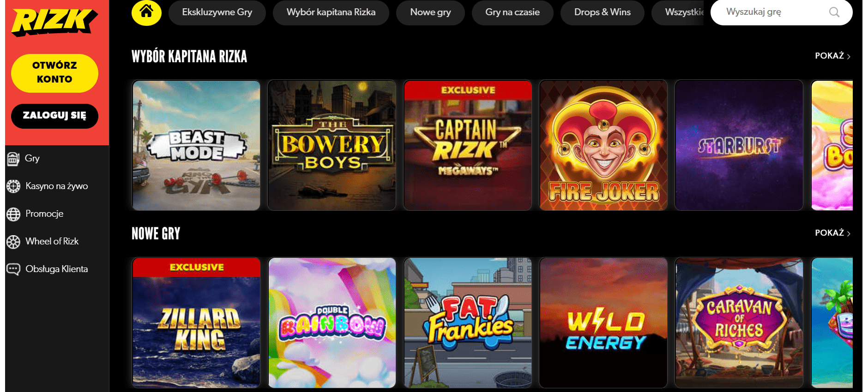Screen dimensions: 868x392
Task: Select the Nowe gry tab
Action: point(430,12)
